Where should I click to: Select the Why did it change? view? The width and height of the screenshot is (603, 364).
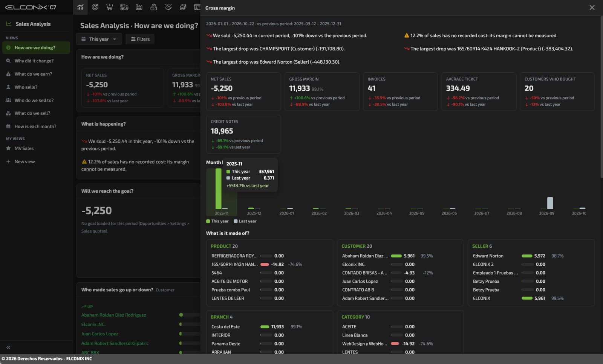click(x=36, y=61)
